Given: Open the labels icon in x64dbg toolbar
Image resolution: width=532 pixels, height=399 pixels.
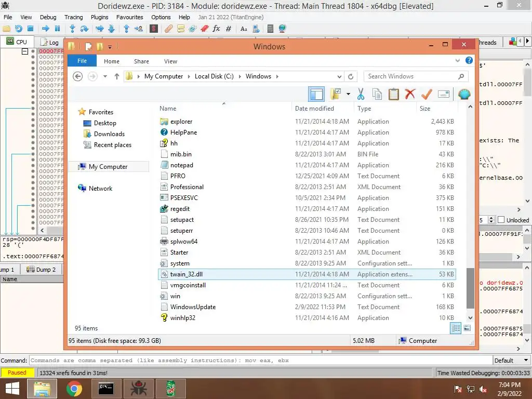Looking at the screenshot, I should pos(192,29).
